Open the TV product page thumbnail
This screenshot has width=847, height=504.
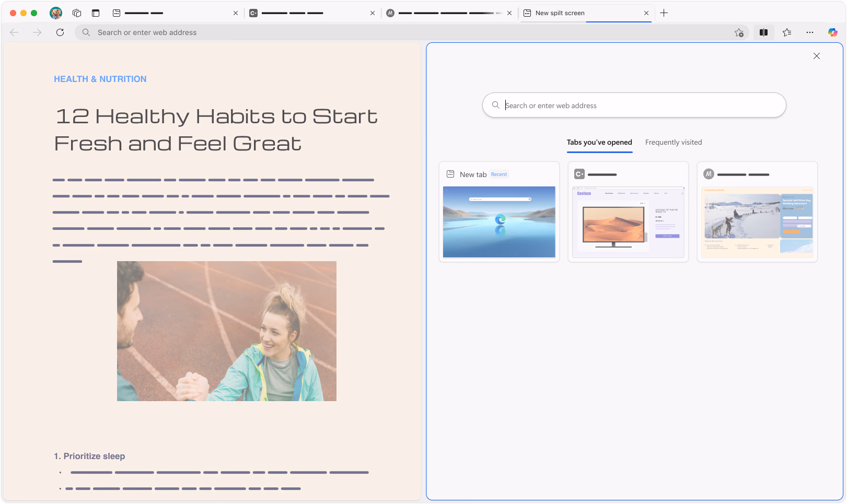[628, 212]
